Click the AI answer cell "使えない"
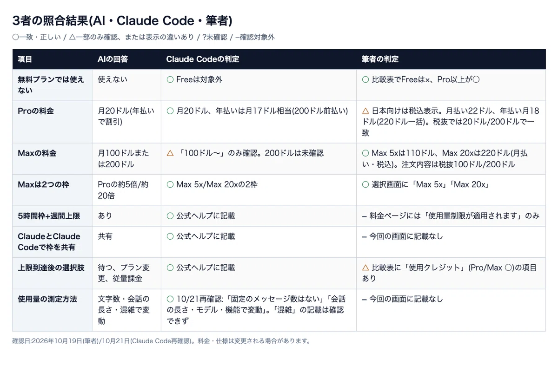Image resolution: width=558 pixels, height=392 pixels. (126, 85)
